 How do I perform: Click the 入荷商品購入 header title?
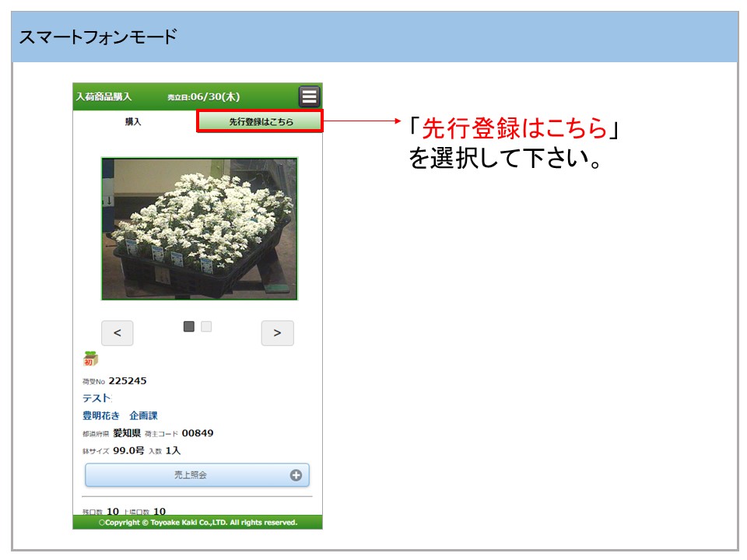coord(104,97)
